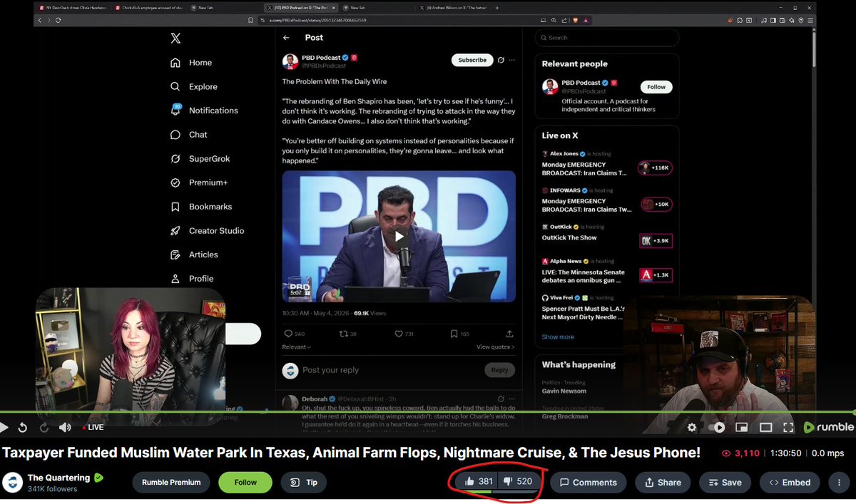Open Rumble player settings gear
The height and width of the screenshot is (504, 856).
[692, 427]
